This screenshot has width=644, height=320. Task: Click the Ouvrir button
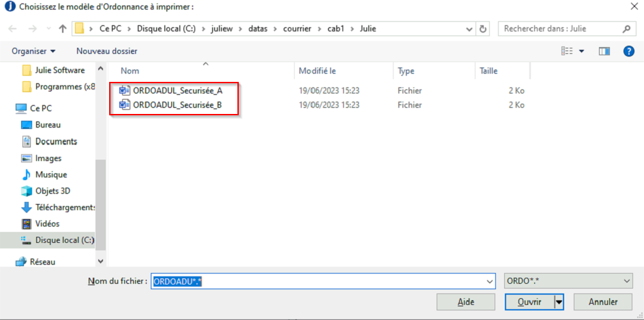click(x=529, y=302)
